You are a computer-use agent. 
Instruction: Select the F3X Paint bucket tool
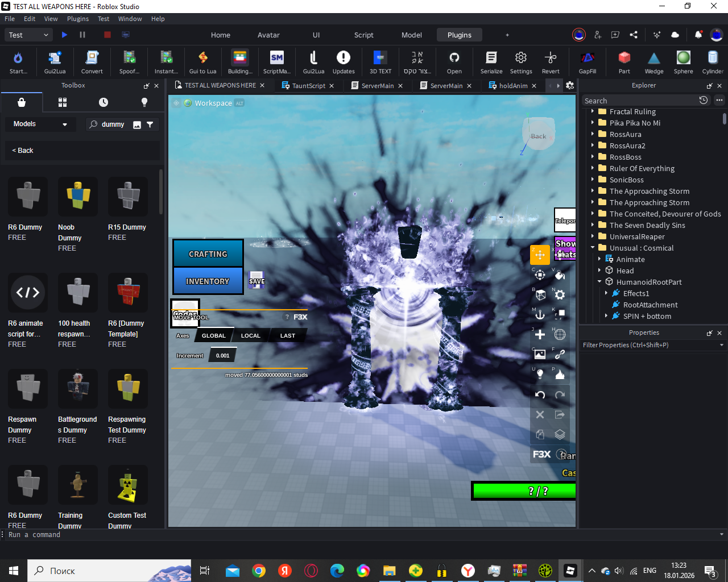point(560,275)
